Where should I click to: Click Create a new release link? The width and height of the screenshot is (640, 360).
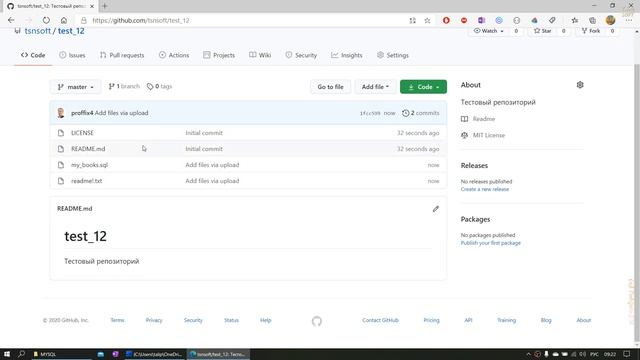click(x=484, y=189)
